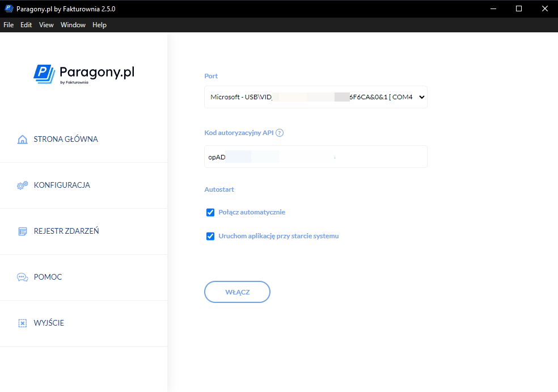Maximize the Paragony.pl window

coord(519,9)
